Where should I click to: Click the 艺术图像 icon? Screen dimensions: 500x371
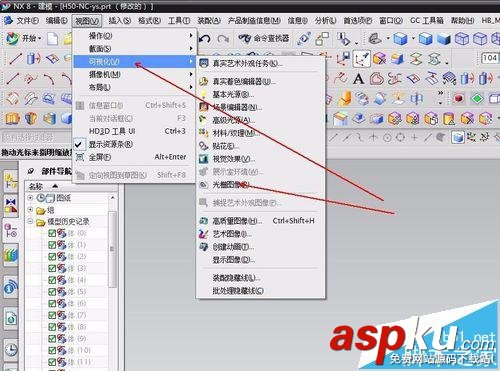pyautogui.click(x=204, y=234)
